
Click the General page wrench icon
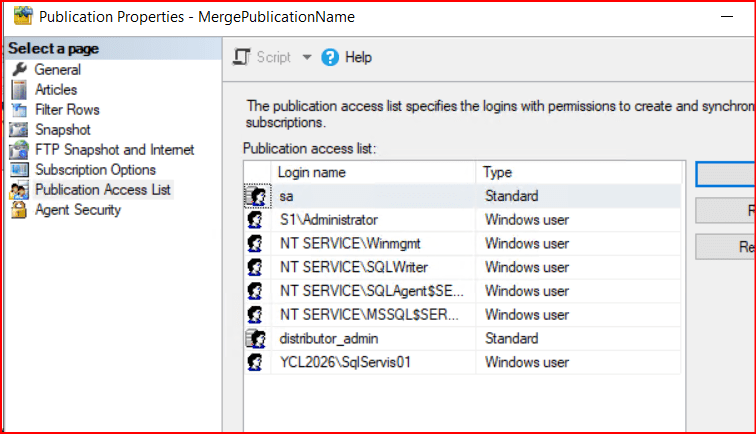coord(18,70)
